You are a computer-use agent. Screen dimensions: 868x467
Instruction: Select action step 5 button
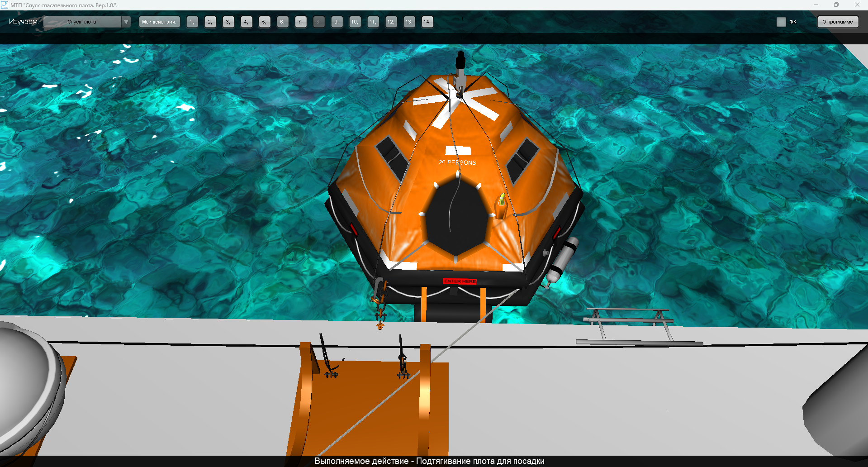click(265, 22)
